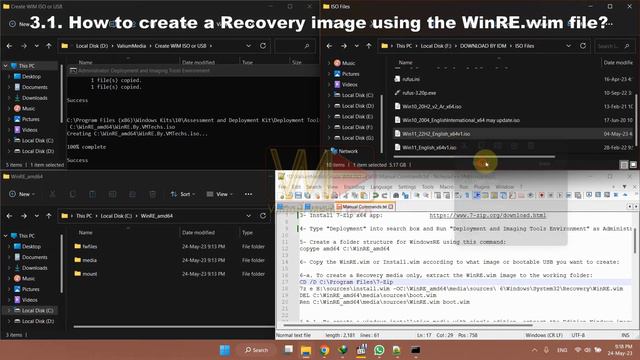Open the Sort dropdown in WinRE_amd64 window

point(183,194)
